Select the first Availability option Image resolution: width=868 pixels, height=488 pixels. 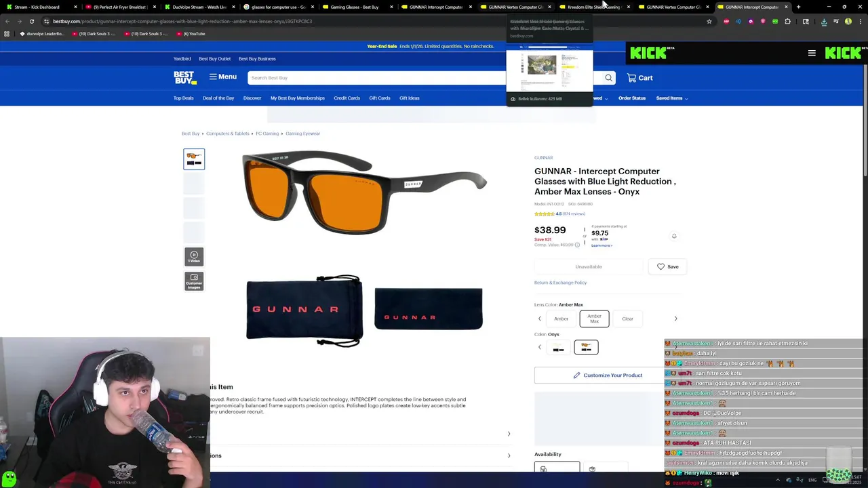pos(557,468)
